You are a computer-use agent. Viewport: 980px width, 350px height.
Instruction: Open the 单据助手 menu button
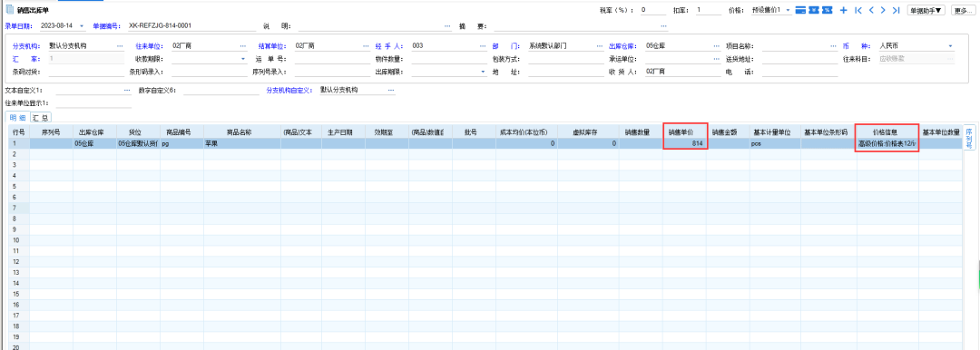point(926,10)
